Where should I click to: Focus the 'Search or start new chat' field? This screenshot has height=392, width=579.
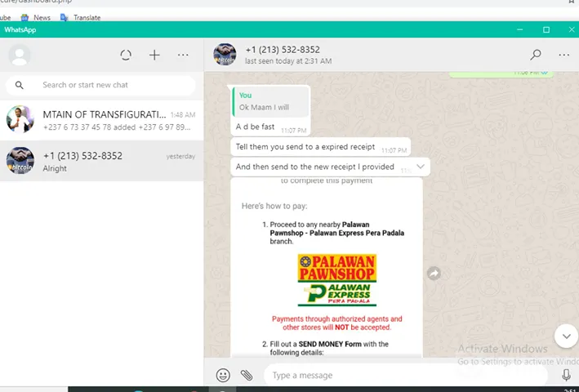[100, 85]
